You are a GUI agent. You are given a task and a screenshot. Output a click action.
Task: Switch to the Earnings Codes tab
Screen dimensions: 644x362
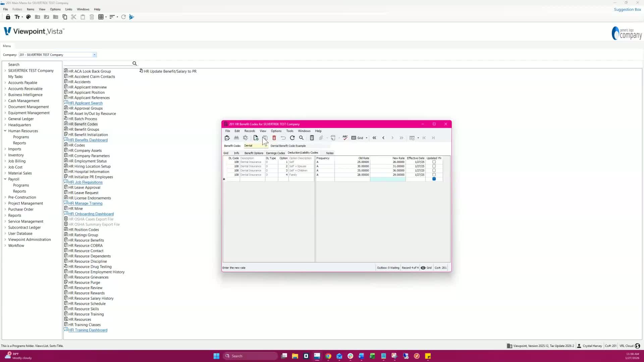[x=275, y=153]
